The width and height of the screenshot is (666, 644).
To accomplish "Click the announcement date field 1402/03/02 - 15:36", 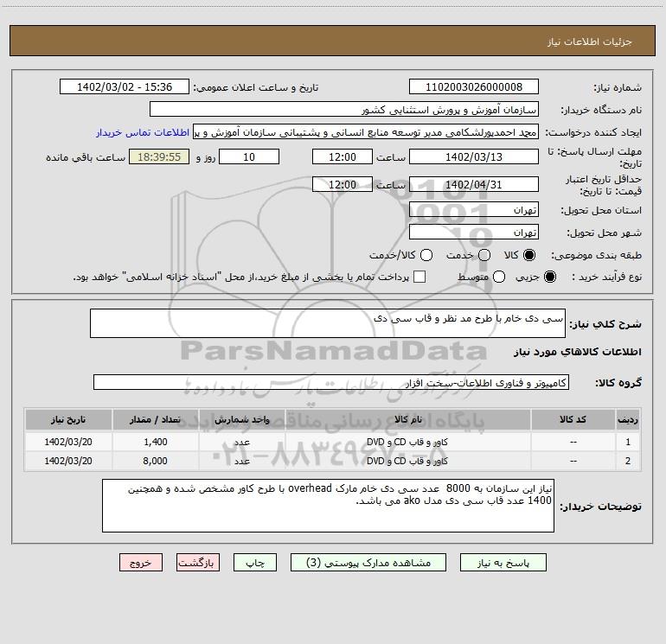I will tap(125, 87).
